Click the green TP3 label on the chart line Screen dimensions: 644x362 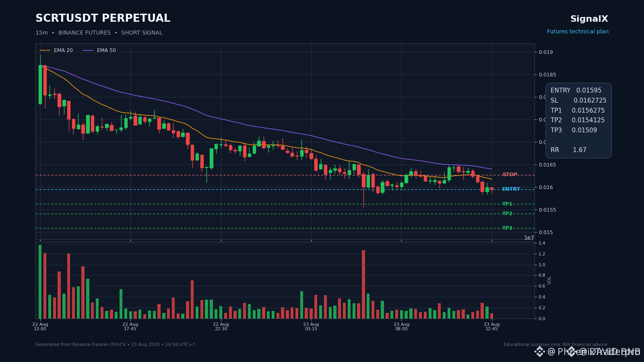point(508,228)
